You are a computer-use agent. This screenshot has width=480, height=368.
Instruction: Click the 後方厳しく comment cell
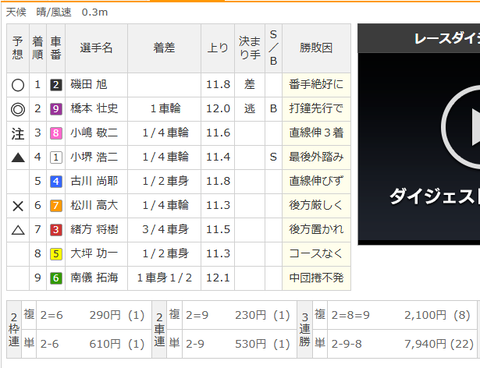(x=316, y=205)
